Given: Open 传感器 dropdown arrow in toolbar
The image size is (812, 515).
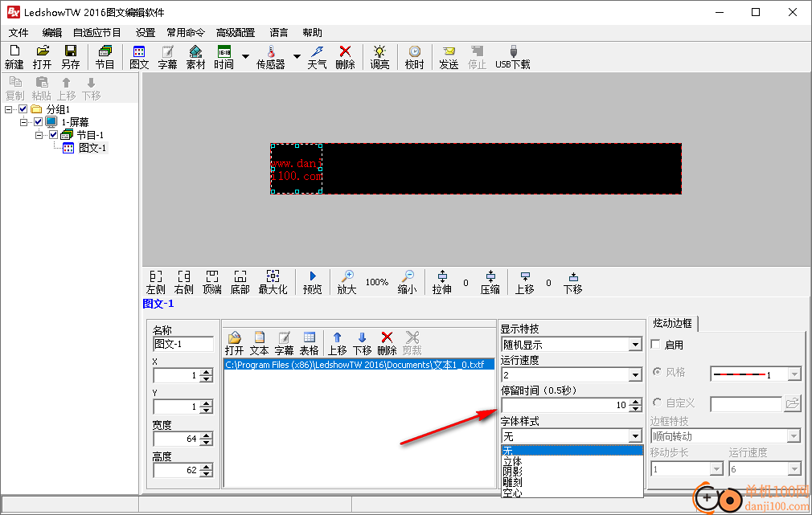Looking at the screenshot, I should 297,56.
